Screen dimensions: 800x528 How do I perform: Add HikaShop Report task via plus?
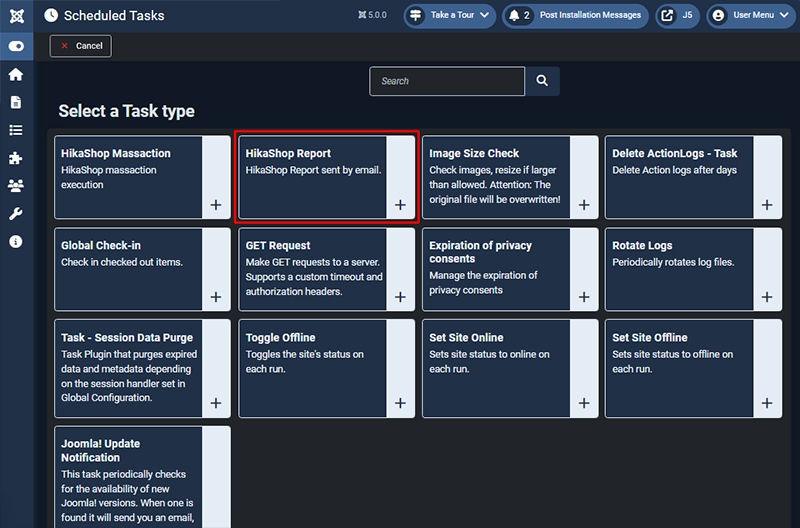(401, 205)
